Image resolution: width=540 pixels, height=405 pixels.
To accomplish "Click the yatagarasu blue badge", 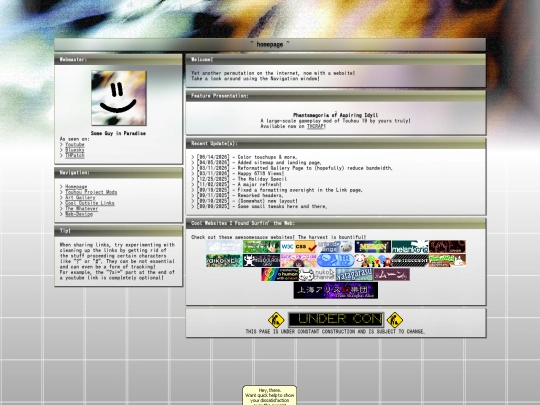I will (354, 274).
